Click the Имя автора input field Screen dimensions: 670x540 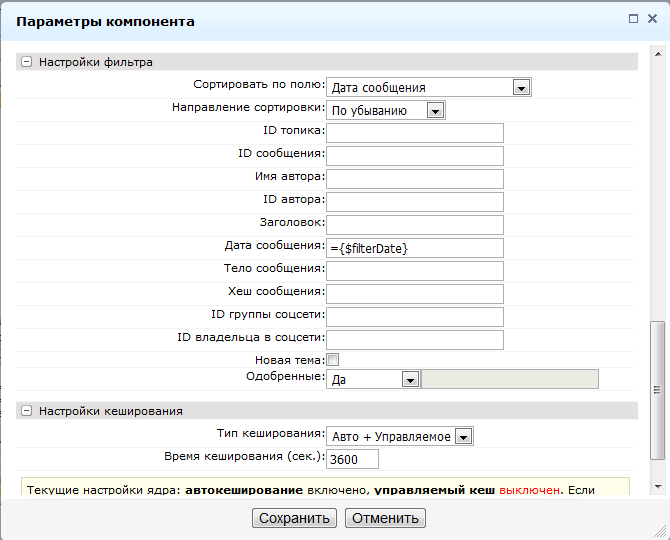(414, 179)
